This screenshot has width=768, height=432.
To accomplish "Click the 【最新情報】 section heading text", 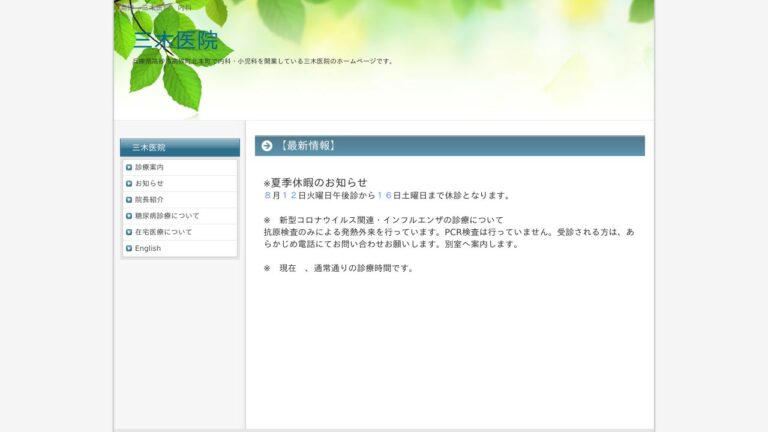I will tap(307, 146).
